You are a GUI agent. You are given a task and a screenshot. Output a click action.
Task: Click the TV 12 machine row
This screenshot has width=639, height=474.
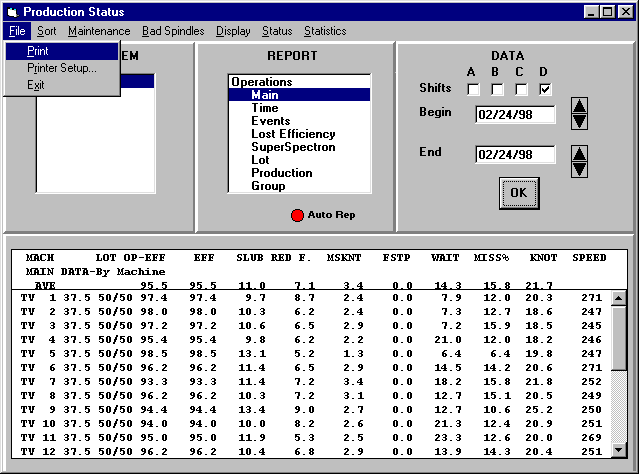(311, 452)
